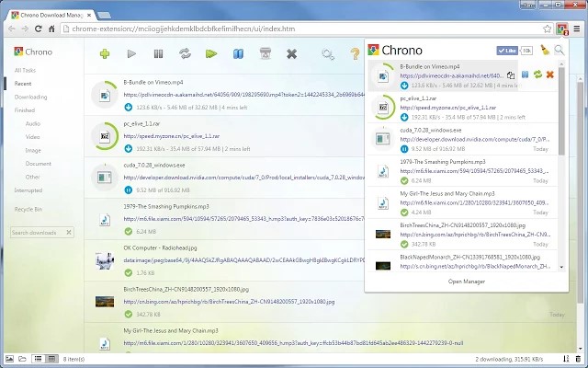Open Recycle Bin in sidebar
588x368 pixels.
tap(28, 209)
